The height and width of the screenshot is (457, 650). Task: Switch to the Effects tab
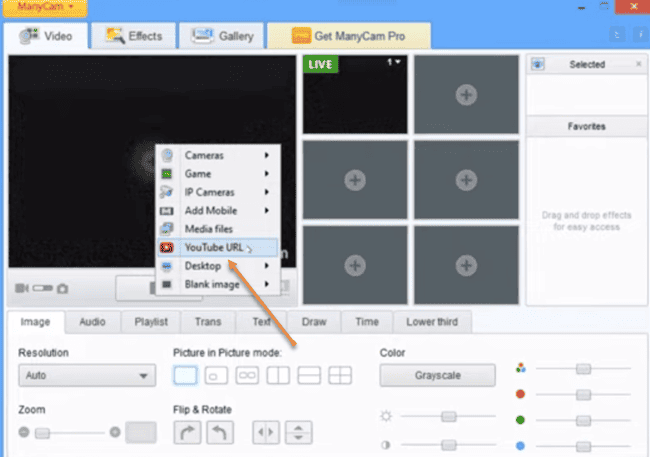(133, 36)
